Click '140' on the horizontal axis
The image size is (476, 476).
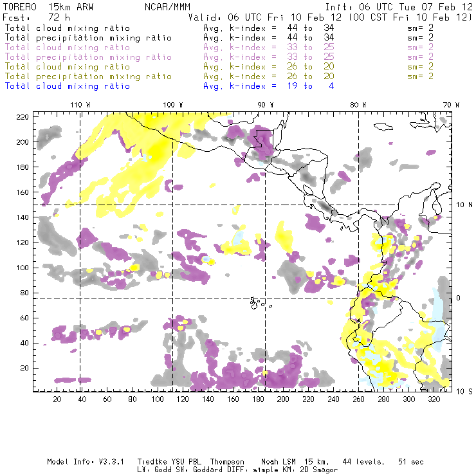point(208,399)
